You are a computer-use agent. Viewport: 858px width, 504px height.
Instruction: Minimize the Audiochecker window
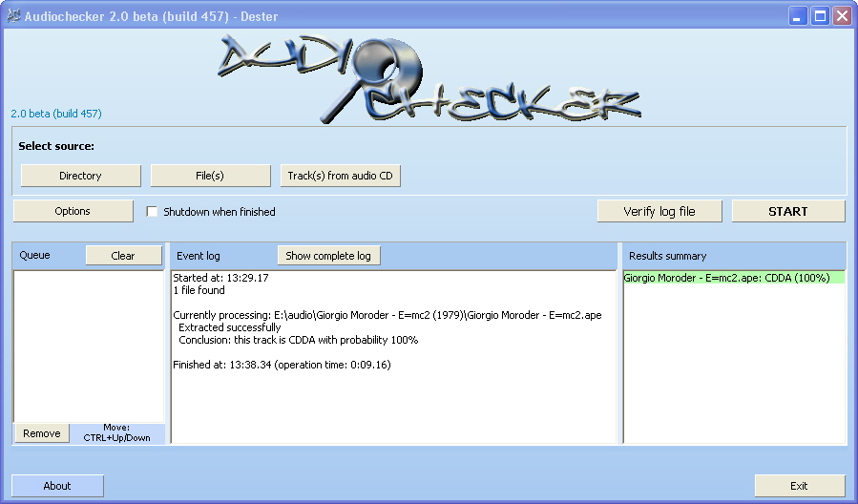(x=798, y=16)
